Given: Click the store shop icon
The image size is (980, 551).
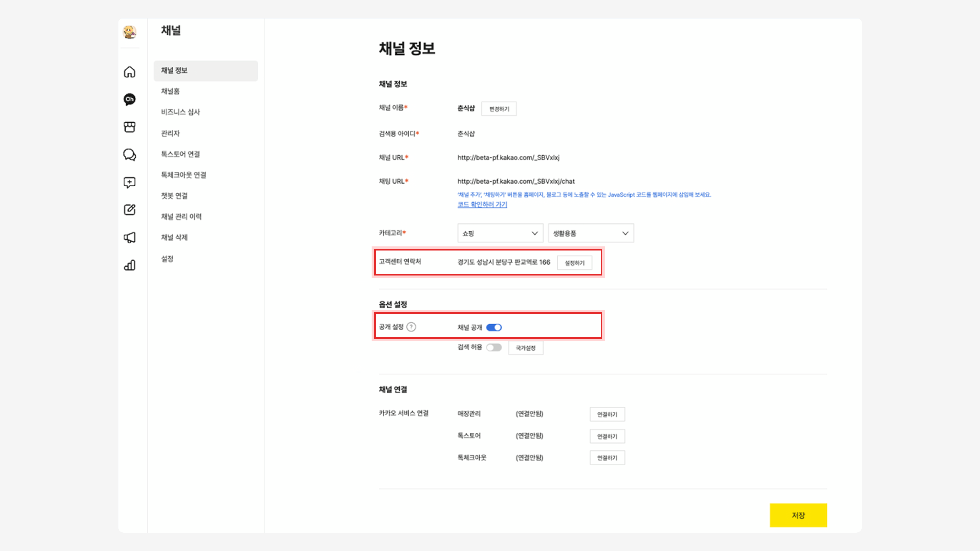Looking at the screenshot, I should (129, 127).
